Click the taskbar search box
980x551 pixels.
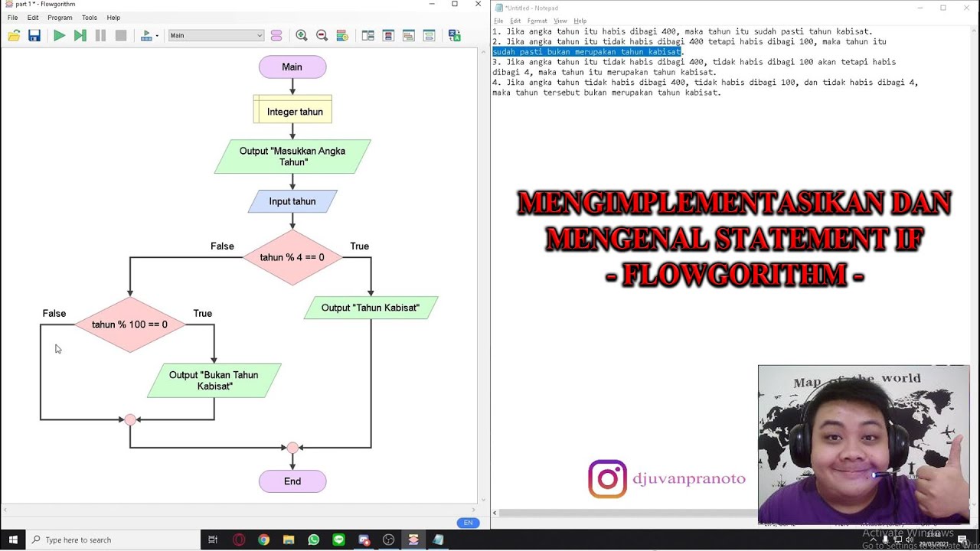pos(113,540)
